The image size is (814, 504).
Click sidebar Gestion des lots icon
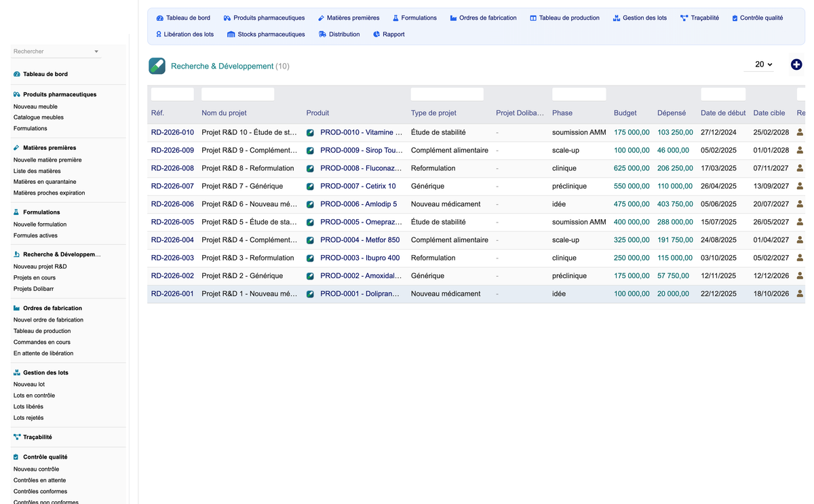[x=17, y=373]
